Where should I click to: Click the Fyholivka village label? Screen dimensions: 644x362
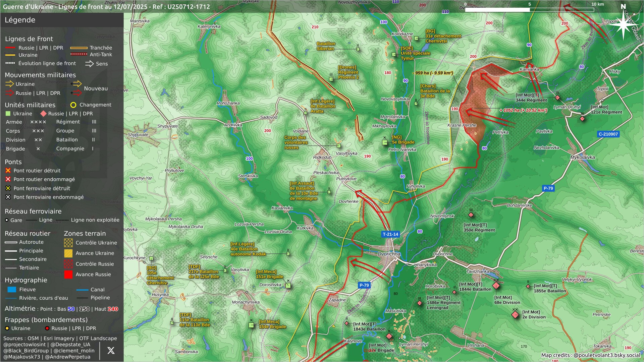pos(416,186)
